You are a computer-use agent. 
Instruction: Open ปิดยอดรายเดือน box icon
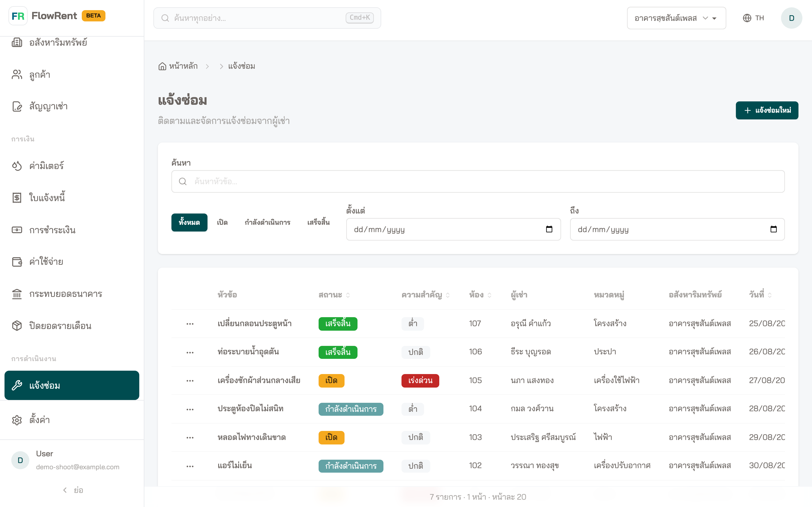(x=17, y=326)
